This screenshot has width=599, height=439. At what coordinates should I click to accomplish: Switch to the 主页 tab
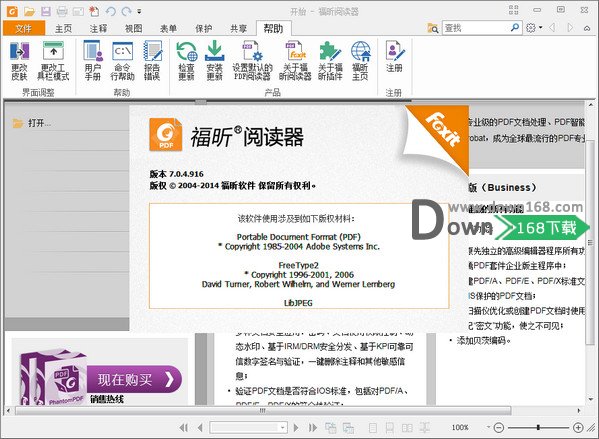[63, 28]
